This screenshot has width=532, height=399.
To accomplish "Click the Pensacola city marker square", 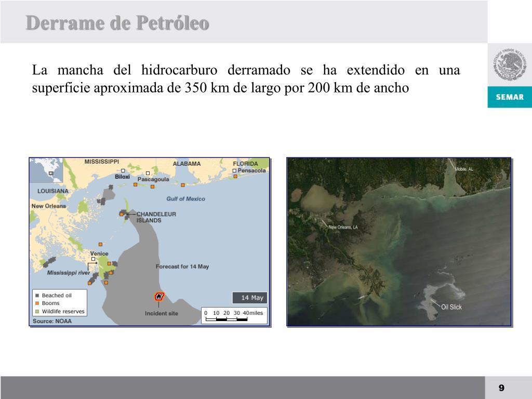I will (234, 170).
